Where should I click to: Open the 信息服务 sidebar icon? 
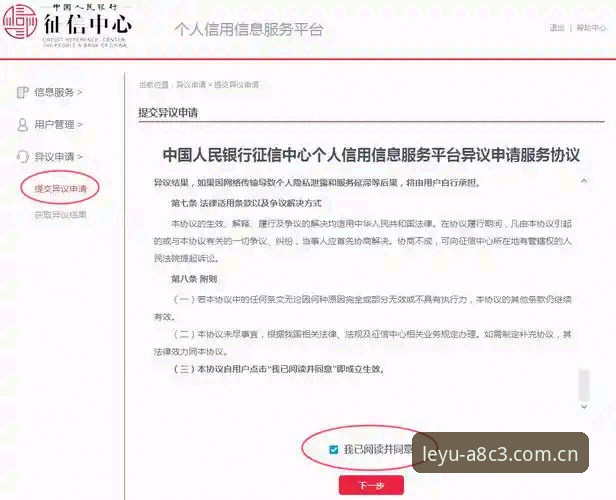tap(22, 93)
